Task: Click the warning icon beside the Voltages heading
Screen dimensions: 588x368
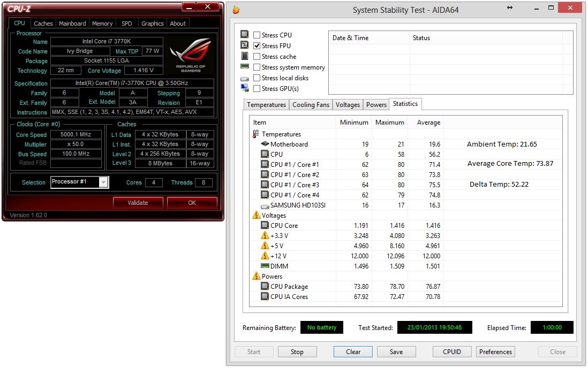Action: coord(256,214)
